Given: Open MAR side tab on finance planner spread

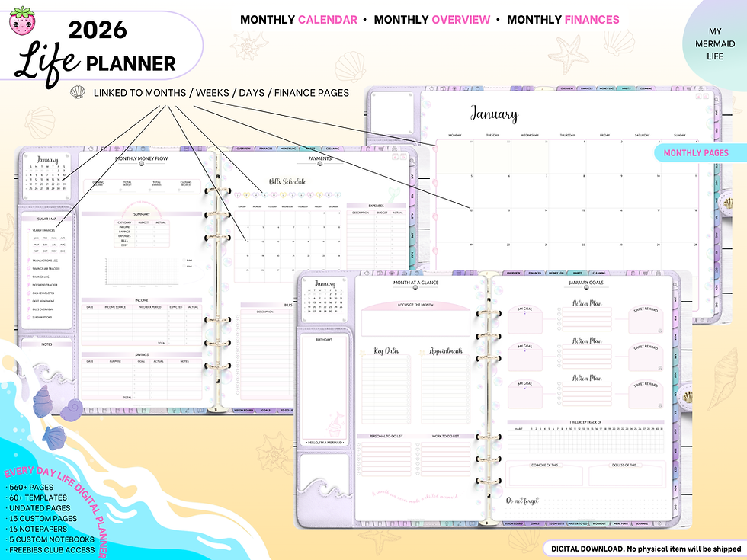Looking at the screenshot, I should tap(412, 216).
